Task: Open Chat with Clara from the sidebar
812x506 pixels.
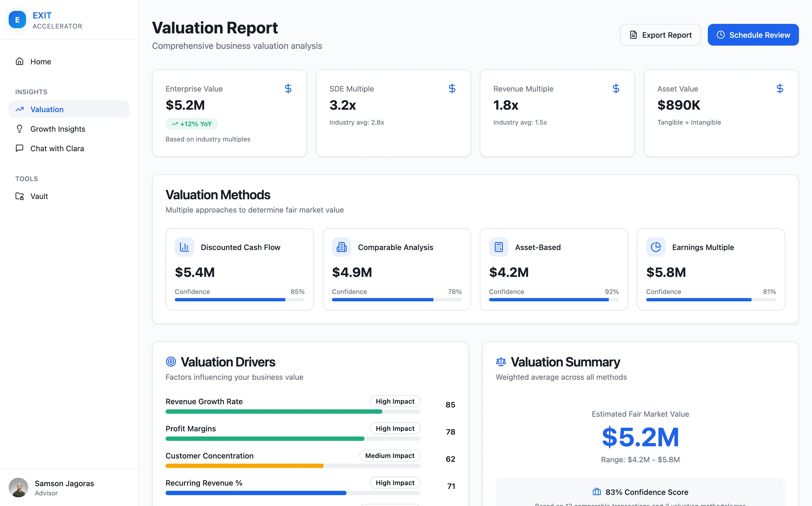Action: 57,148
